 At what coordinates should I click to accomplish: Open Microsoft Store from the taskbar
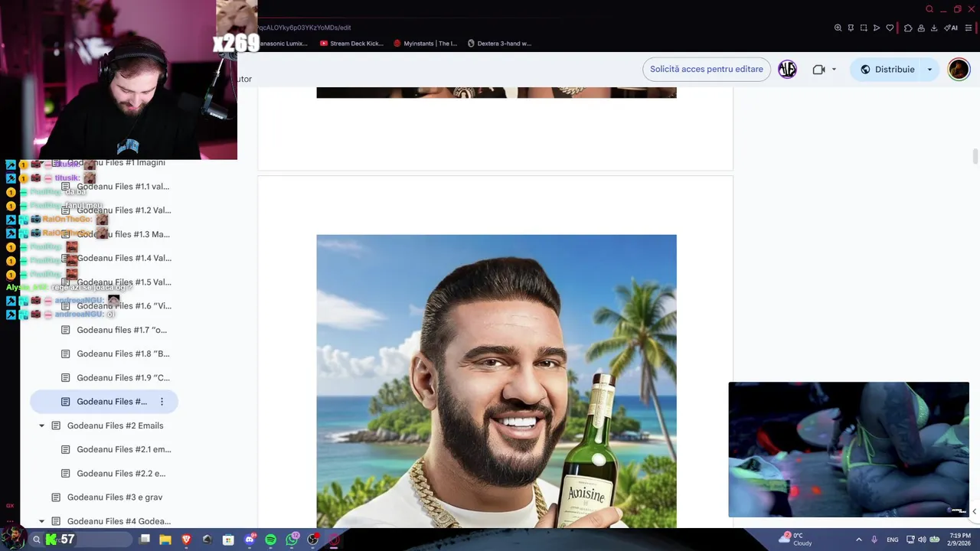(228, 540)
